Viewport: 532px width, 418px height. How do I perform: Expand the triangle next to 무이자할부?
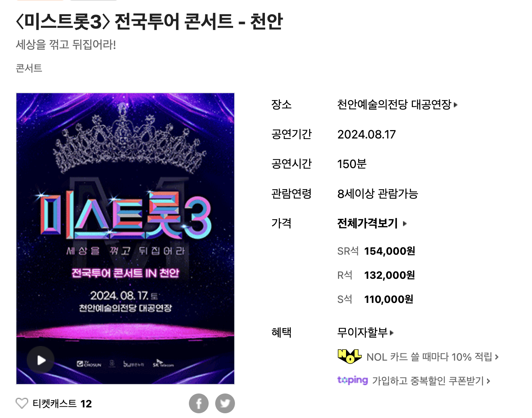(392, 333)
